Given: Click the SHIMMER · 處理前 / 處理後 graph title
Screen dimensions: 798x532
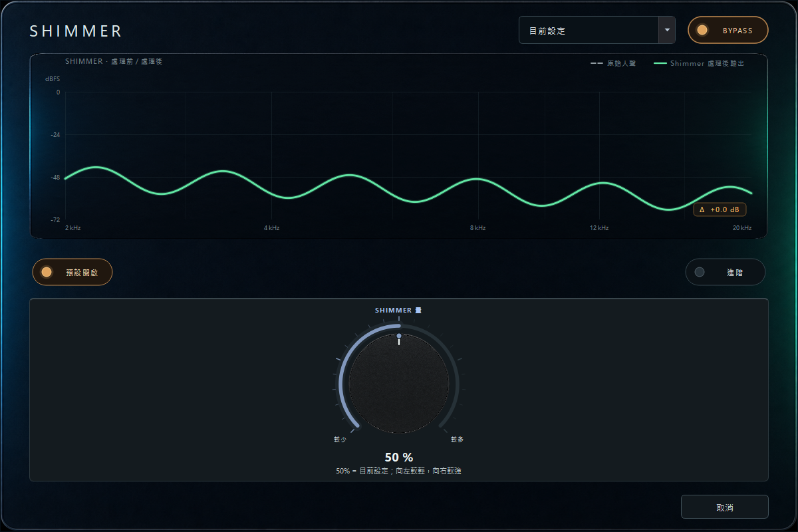Looking at the screenshot, I should (114, 61).
